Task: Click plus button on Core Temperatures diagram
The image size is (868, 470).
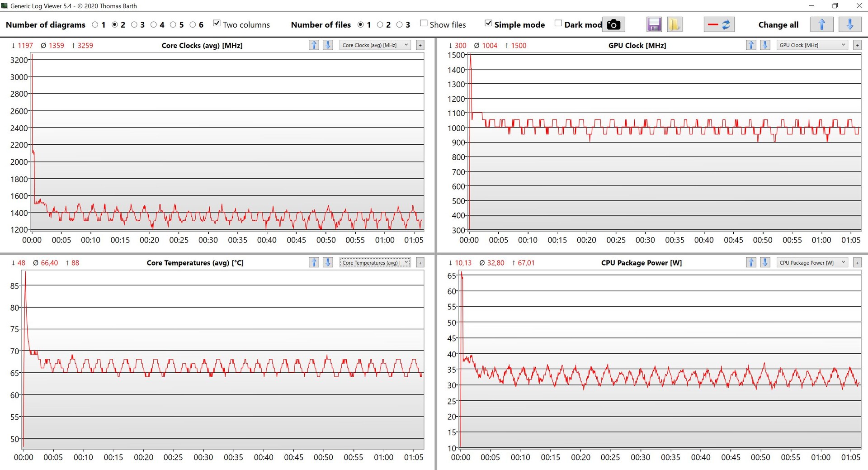Action: 420,262
